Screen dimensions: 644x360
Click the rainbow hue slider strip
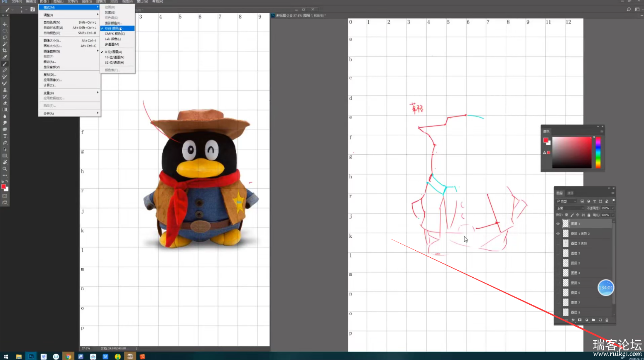598,152
